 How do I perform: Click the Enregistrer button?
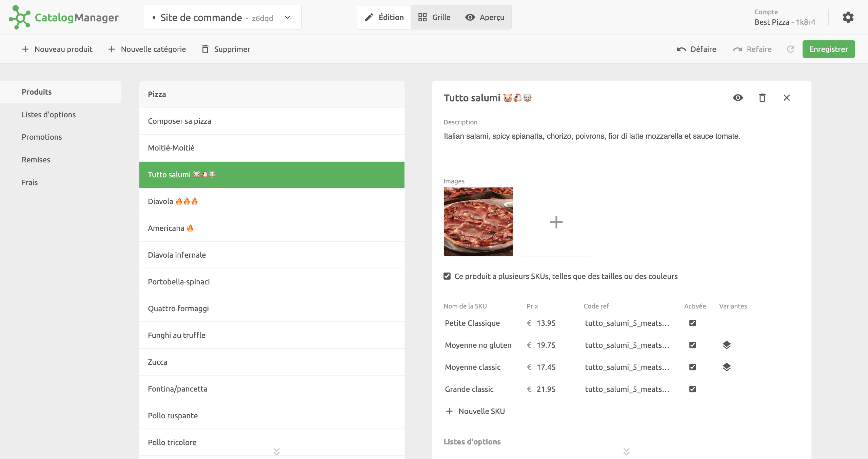coord(829,49)
